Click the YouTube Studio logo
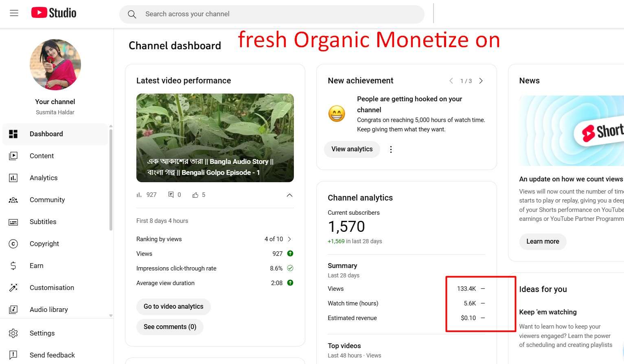This screenshot has width=624, height=364. [54, 13]
